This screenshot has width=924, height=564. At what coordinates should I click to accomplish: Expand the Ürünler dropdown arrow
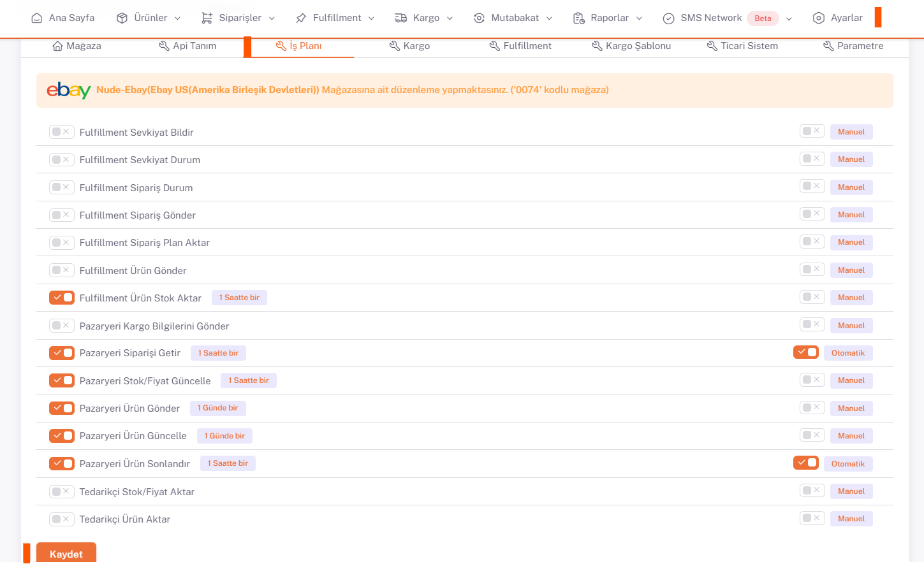click(x=177, y=18)
